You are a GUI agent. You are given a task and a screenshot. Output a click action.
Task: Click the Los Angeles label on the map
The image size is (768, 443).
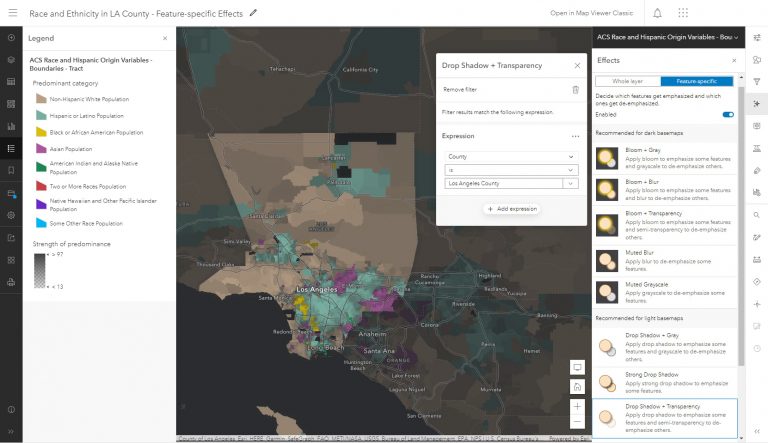316,289
